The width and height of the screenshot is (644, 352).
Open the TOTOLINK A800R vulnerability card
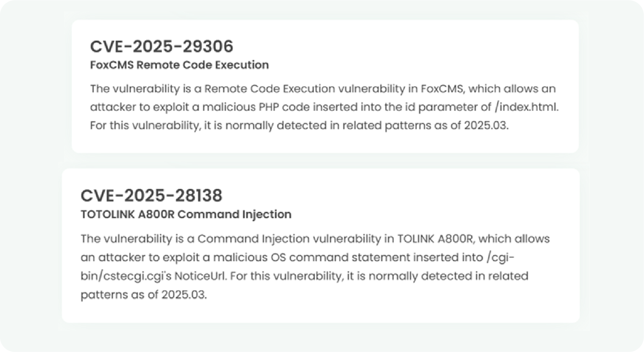click(321, 245)
